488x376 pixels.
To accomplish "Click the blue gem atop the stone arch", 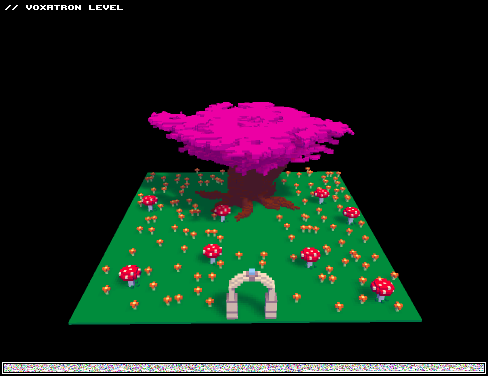I will coord(252,272).
